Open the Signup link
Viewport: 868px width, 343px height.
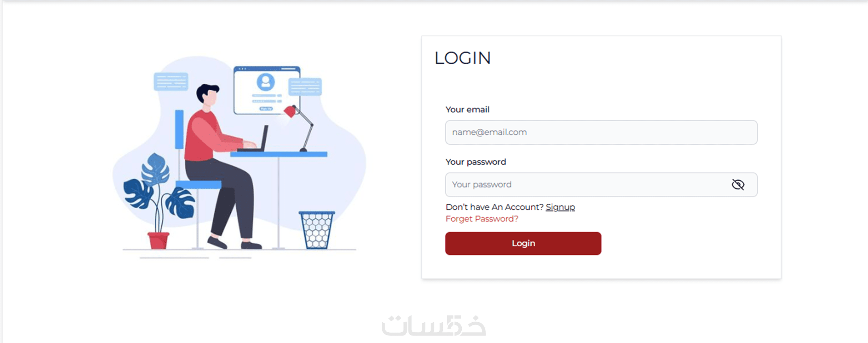pyautogui.click(x=560, y=207)
